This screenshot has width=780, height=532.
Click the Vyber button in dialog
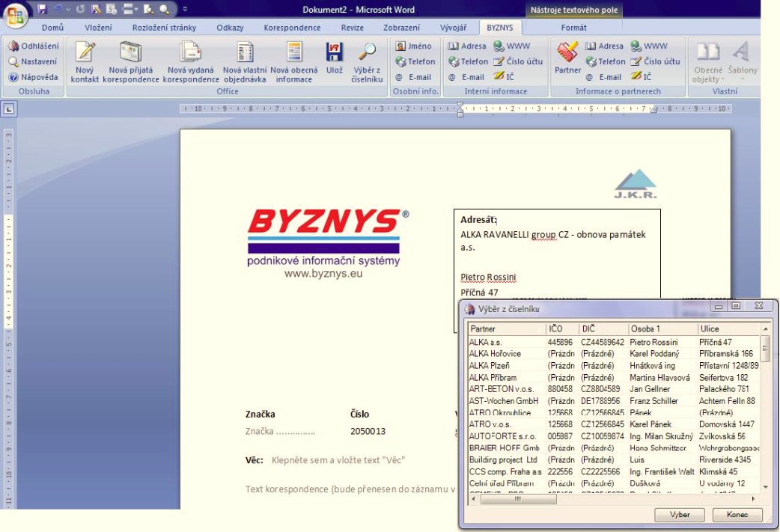point(680,515)
